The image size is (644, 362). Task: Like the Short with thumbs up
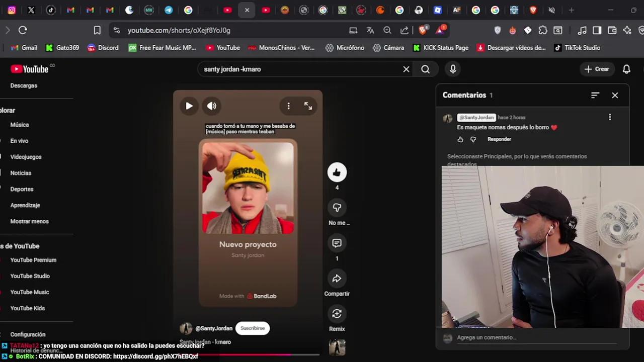pyautogui.click(x=337, y=172)
